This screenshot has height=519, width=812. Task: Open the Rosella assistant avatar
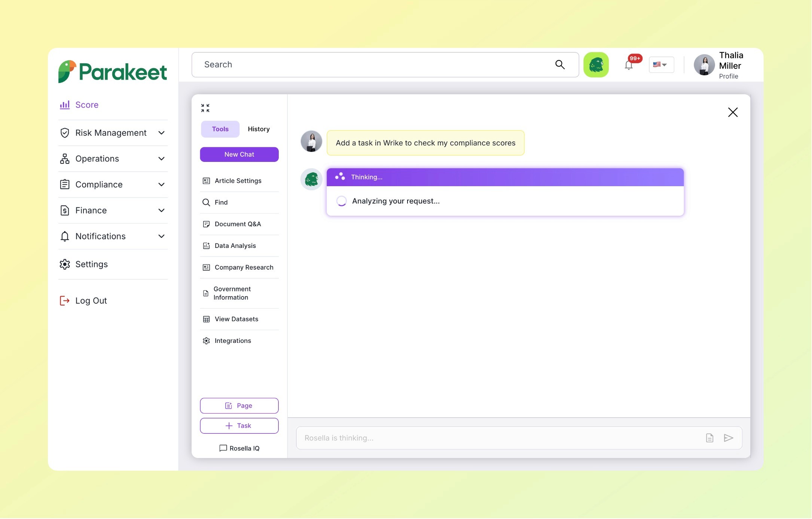[x=596, y=64]
